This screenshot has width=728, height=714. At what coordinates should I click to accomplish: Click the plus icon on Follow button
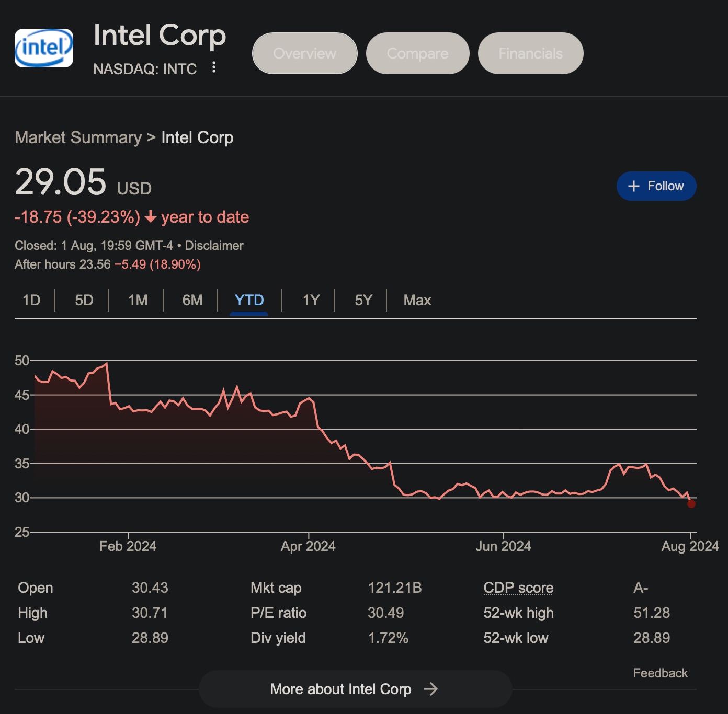[634, 186]
